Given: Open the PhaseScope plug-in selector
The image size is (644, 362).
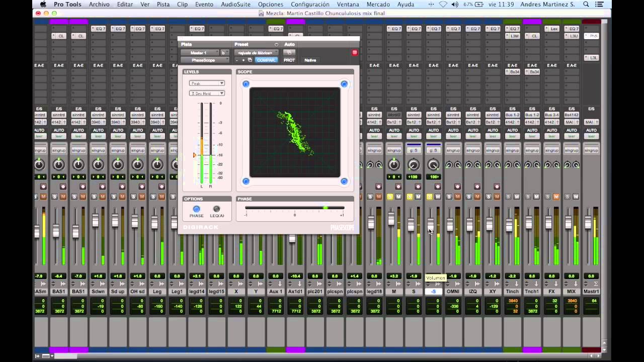Looking at the screenshot, I should click(205, 60).
